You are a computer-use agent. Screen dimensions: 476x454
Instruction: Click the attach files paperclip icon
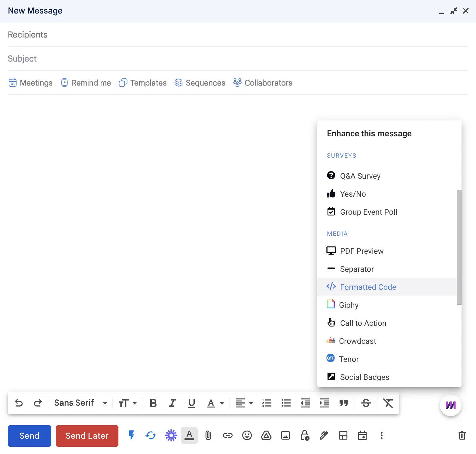tap(208, 435)
